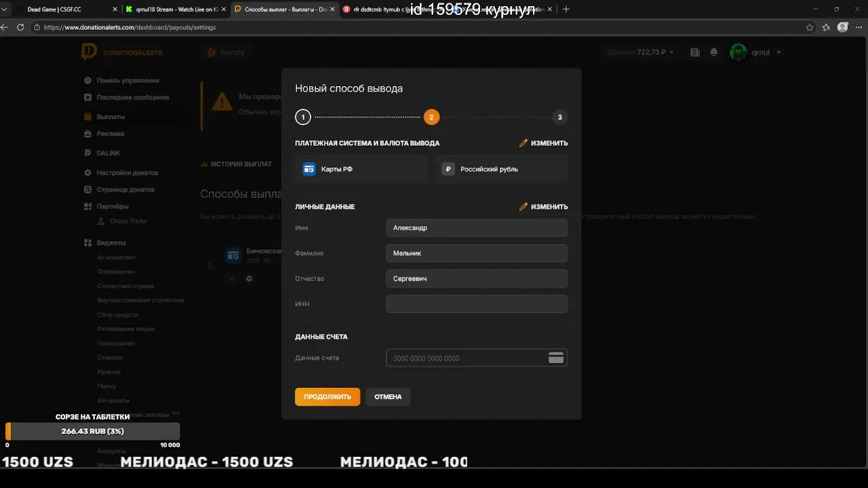Click the Фамилия field containing Мельник
The width and height of the screenshot is (868, 488).
click(x=477, y=253)
